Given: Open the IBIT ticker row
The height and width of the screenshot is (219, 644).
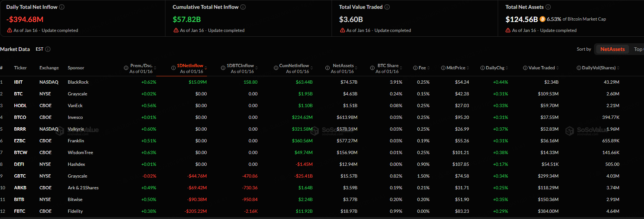Looking at the screenshot, I should (18, 82).
